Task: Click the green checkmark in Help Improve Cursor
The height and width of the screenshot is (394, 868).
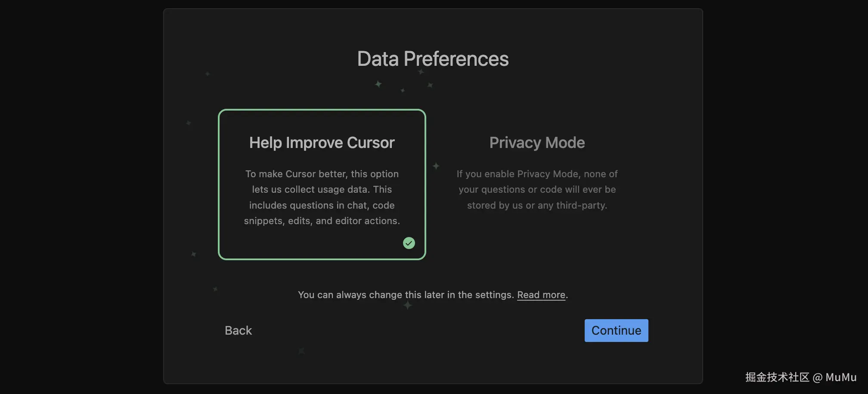Action: coord(409,243)
